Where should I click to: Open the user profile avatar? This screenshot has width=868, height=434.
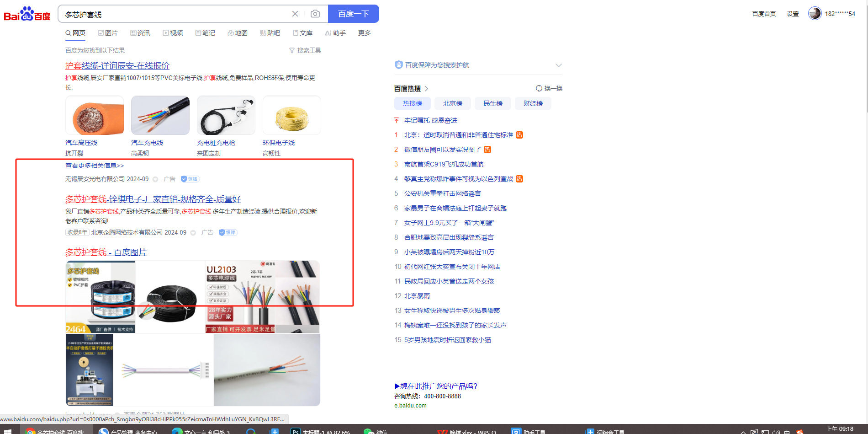[815, 13]
